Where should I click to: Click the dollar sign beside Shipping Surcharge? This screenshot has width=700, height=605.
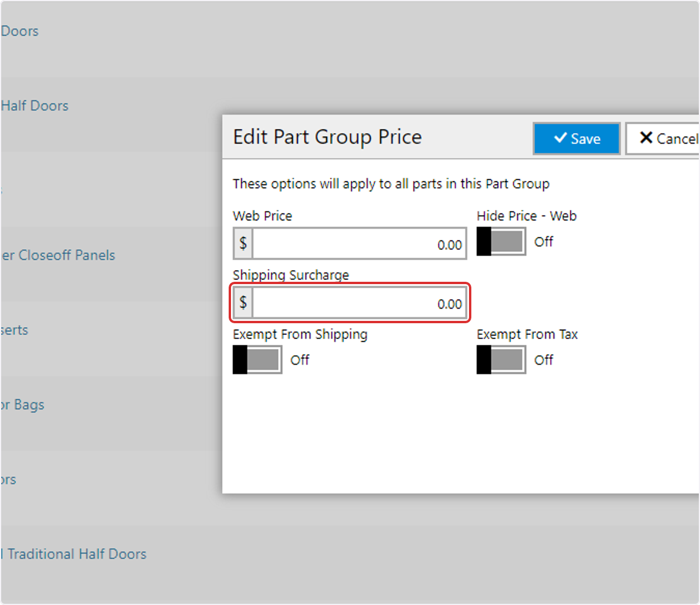click(x=243, y=303)
